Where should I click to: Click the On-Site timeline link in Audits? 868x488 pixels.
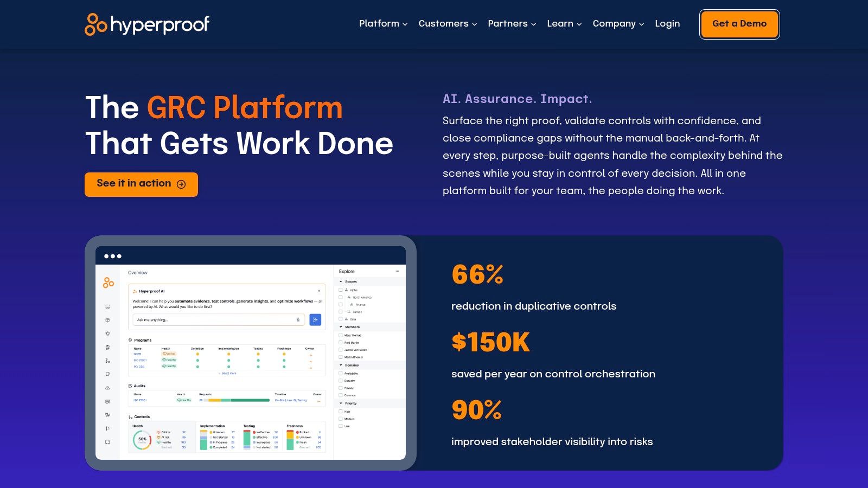(291, 400)
